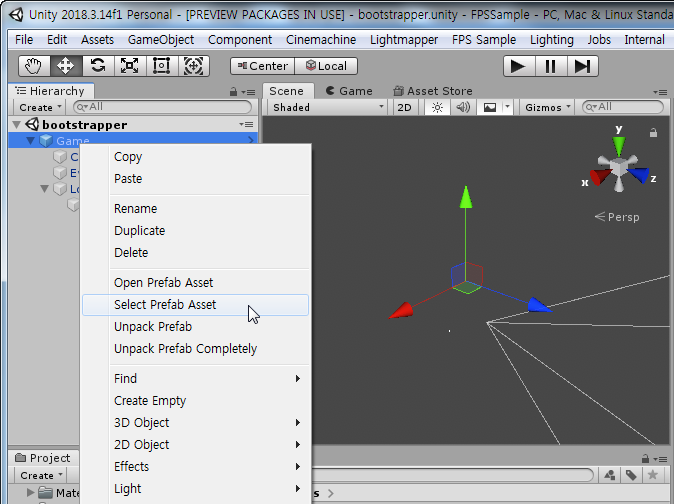Open the GameObject menu
This screenshot has width=674, height=504.
(161, 40)
